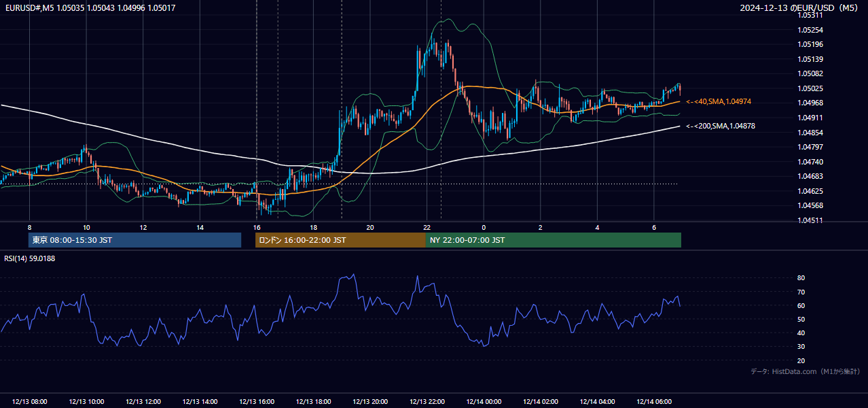Click price axis value 1.05196
Image resolution: width=868 pixels, height=408 pixels.
coord(810,44)
